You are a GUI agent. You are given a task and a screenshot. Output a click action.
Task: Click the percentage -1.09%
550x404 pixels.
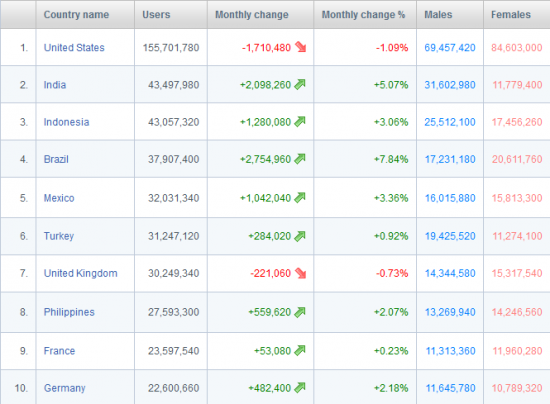392,48
